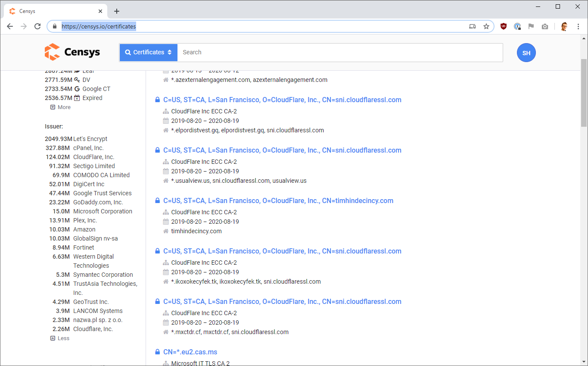Filter issuer by GlobalSign nv-sa
Image resolution: width=588 pixels, height=366 pixels.
pyautogui.click(x=95, y=238)
